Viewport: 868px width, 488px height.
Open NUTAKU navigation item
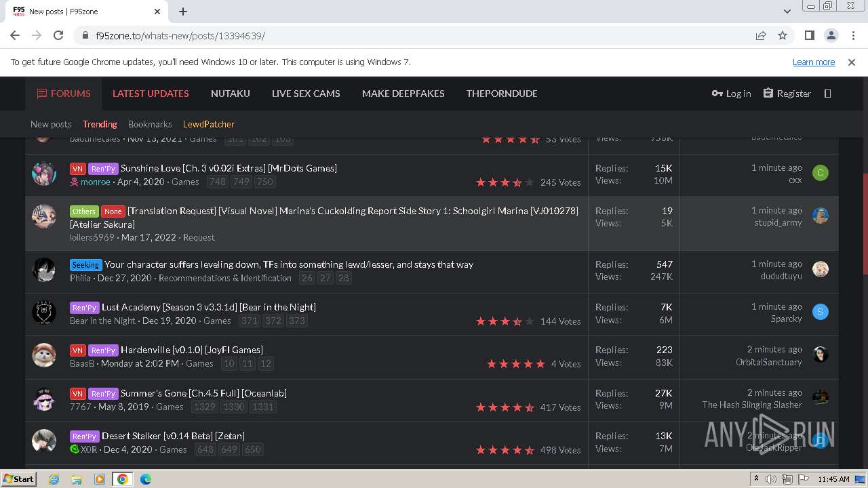(231, 94)
